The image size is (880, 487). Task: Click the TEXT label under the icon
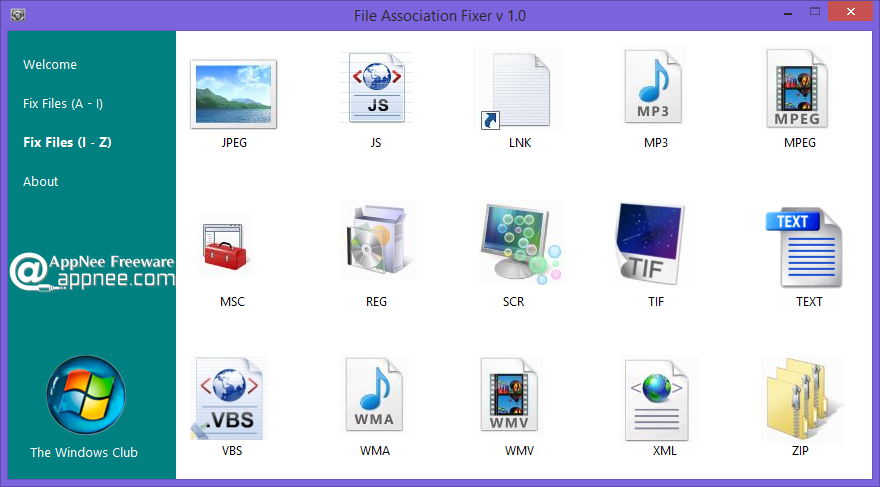pyautogui.click(x=809, y=302)
